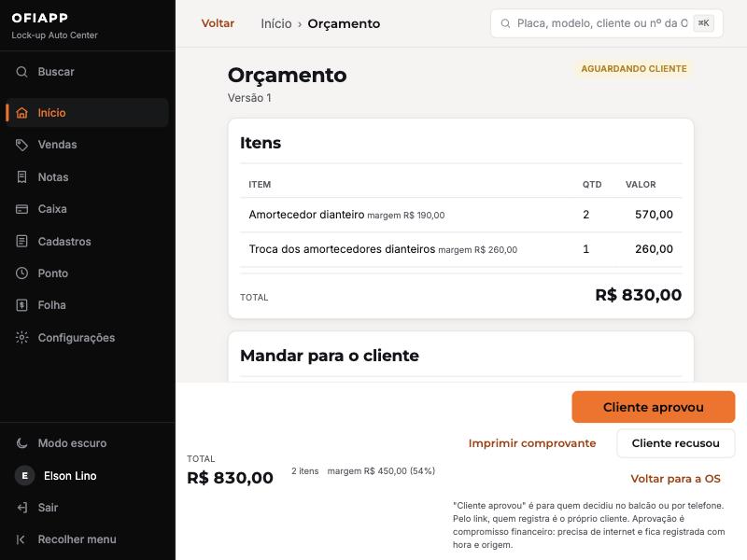Image resolution: width=747 pixels, height=560 pixels.
Task: Open Notas in the sidebar
Action: [x=87, y=177]
